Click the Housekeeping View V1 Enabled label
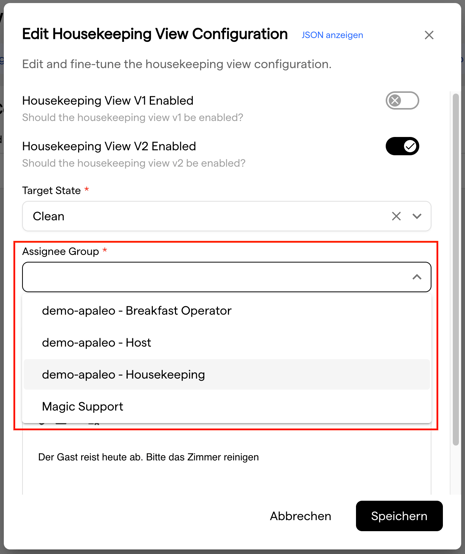Image resolution: width=465 pixels, height=554 pixels. [x=108, y=101]
